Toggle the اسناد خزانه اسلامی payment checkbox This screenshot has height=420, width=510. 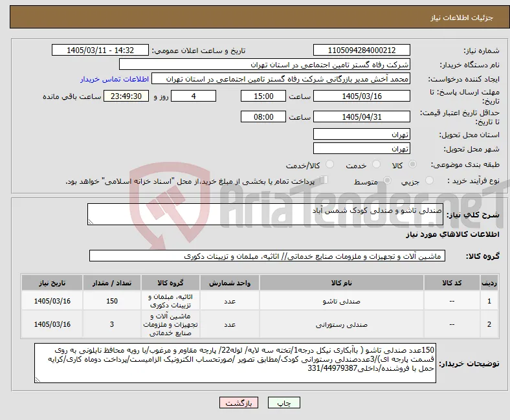324,179
